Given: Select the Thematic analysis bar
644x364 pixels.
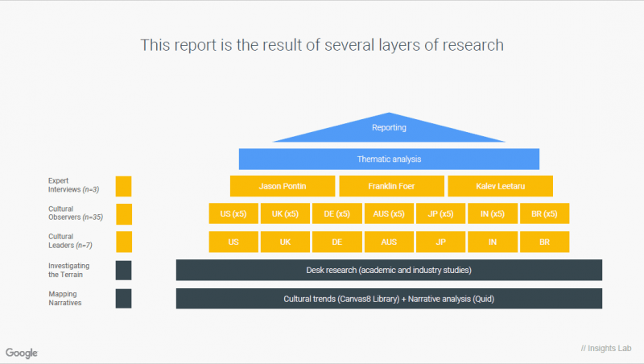Looking at the screenshot, I should tap(389, 159).
